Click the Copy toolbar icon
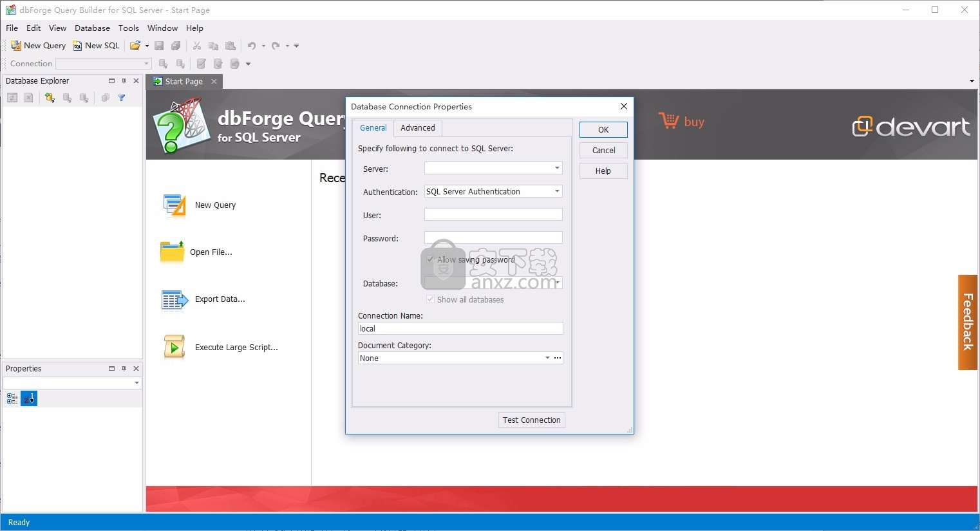 coord(213,46)
